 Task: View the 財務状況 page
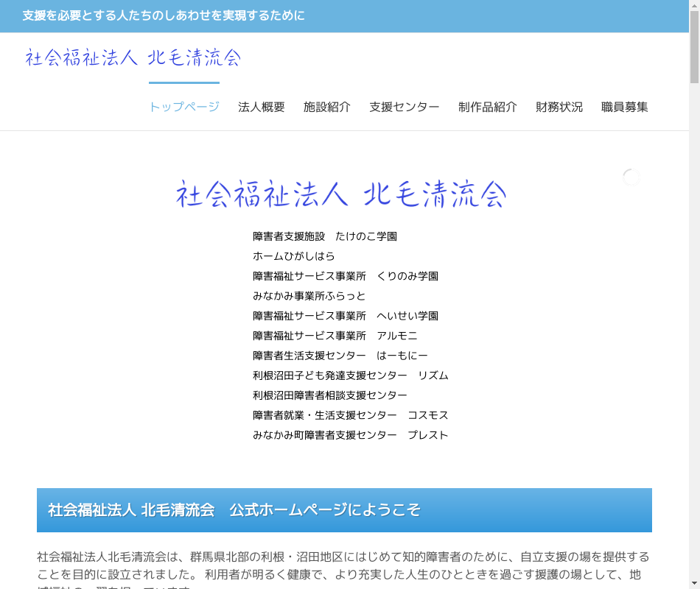click(x=559, y=107)
